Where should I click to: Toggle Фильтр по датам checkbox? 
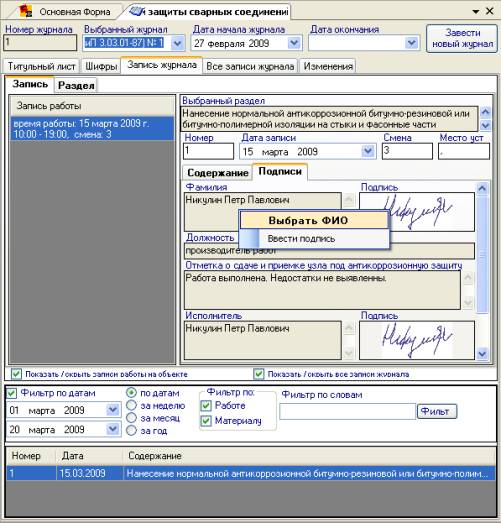pyautogui.click(x=12, y=393)
